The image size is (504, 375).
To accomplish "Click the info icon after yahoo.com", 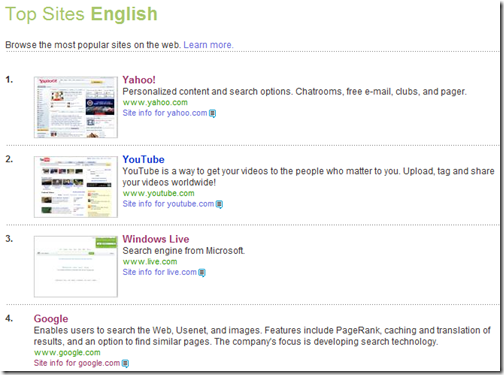I will (x=212, y=113).
